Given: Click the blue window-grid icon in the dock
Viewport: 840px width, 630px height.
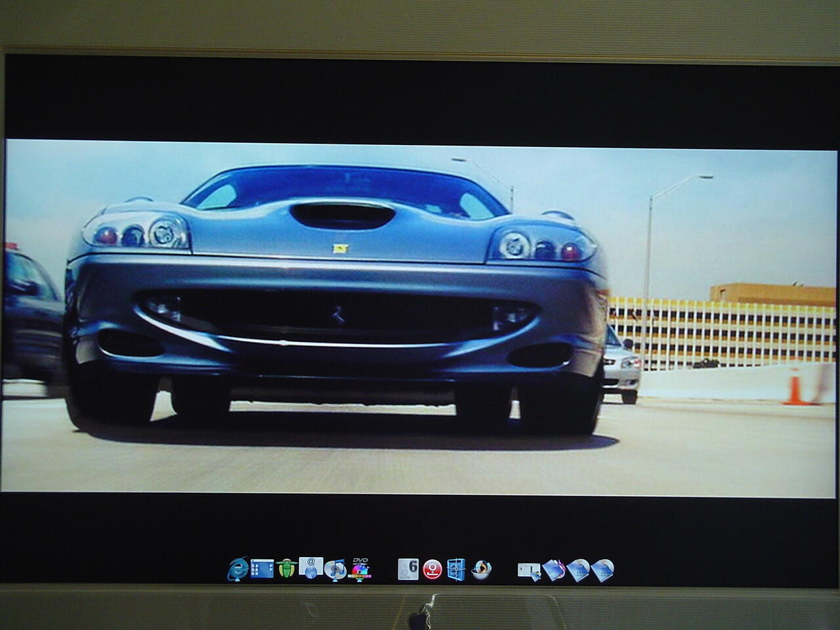Looking at the screenshot, I should click(x=262, y=568).
